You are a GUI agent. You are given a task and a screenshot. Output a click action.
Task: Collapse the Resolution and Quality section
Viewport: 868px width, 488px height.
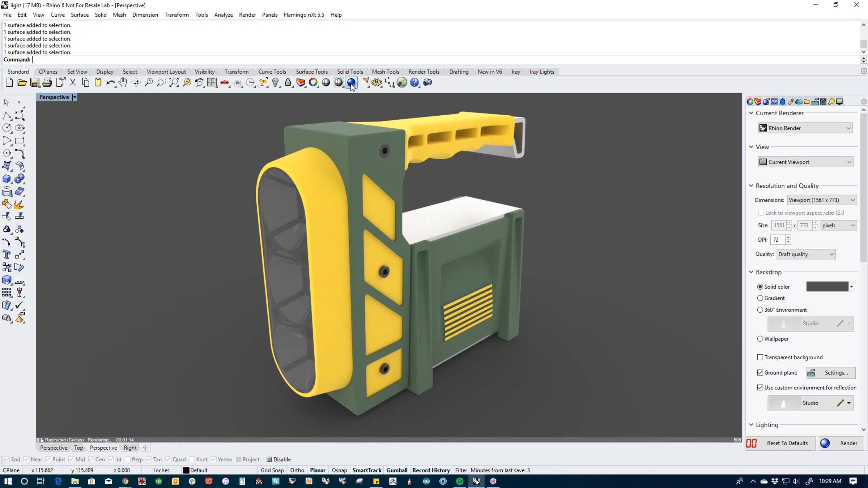pos(751,186)
